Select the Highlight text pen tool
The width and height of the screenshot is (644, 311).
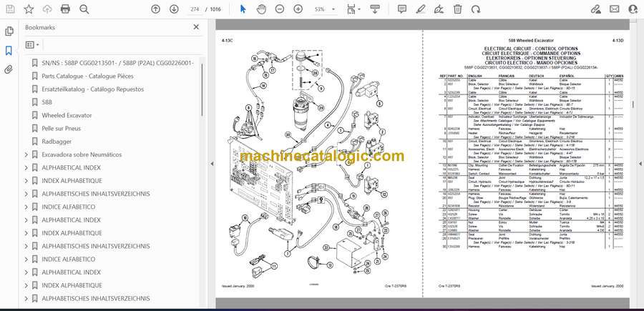tap(421, 9)
